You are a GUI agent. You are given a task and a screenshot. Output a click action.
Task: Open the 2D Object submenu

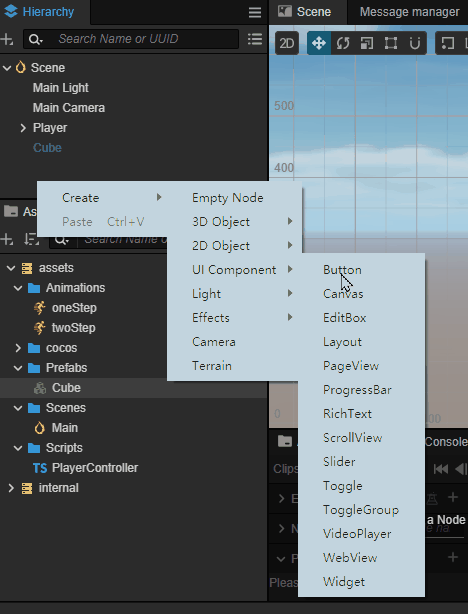[235, 246]
